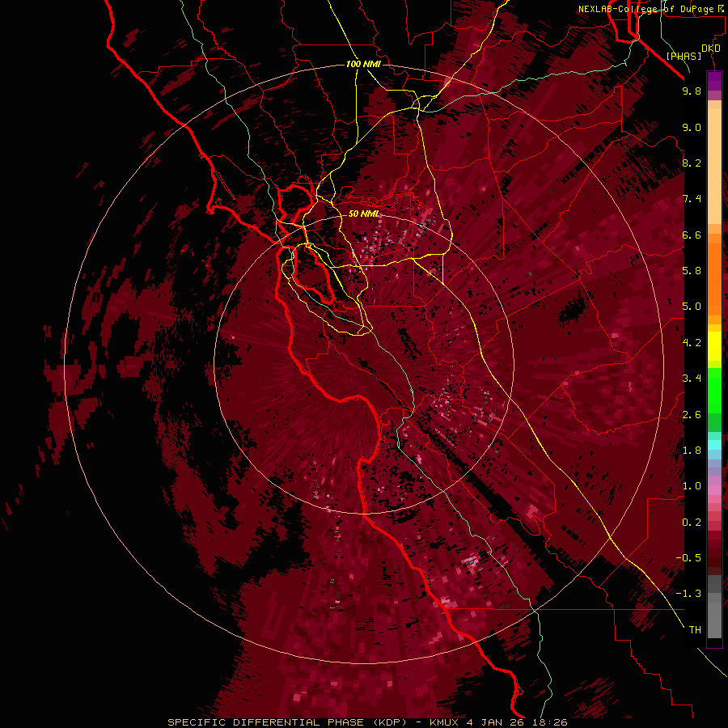The height and width of the screenshot is (728, 728).
Task: Select the 9.0 scale value
Action: [692, 127]
